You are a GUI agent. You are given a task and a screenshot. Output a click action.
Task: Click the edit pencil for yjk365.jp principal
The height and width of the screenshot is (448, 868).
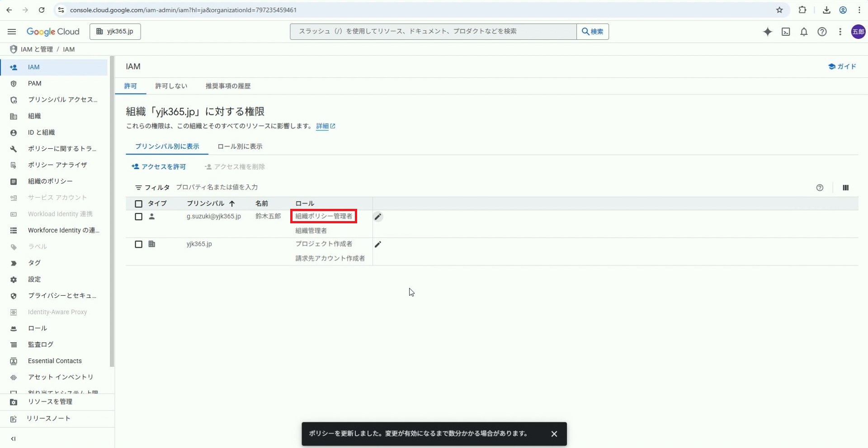[378, 245]
